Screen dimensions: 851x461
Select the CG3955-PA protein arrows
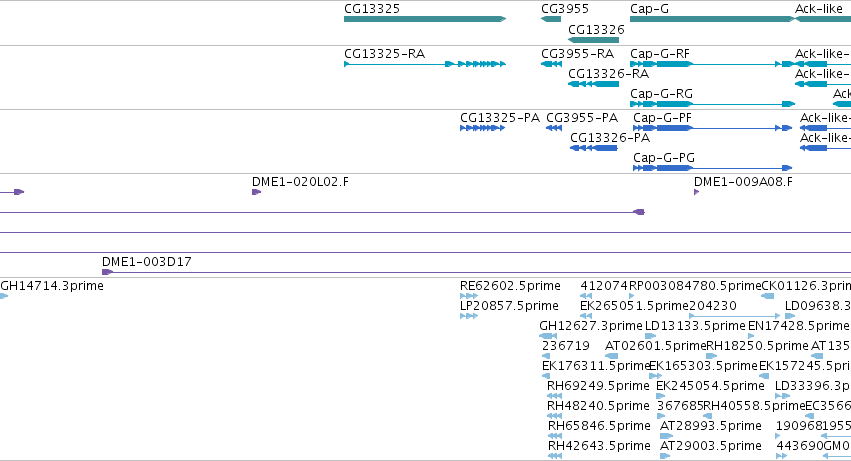point(554,128)
